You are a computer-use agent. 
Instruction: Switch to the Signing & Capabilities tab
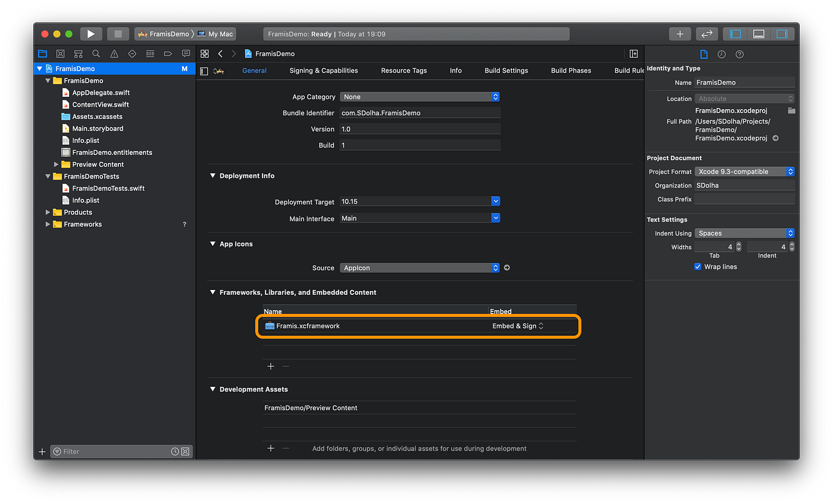pyautogui.click(x=323, y=71)
